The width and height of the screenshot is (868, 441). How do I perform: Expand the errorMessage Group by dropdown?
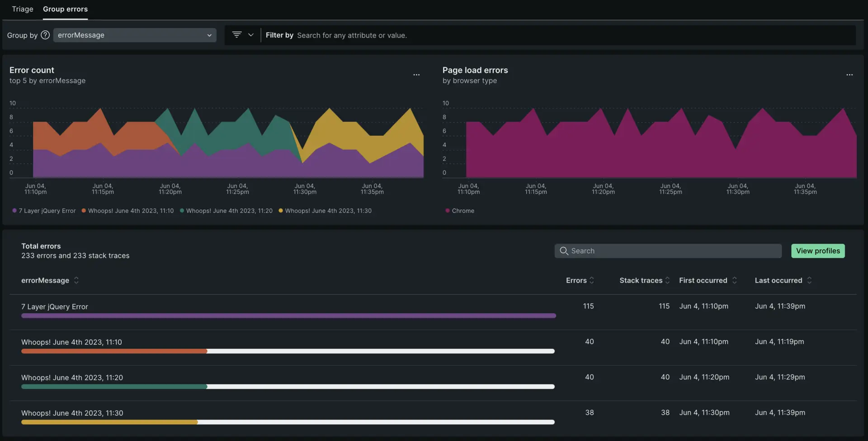point(135,35)
